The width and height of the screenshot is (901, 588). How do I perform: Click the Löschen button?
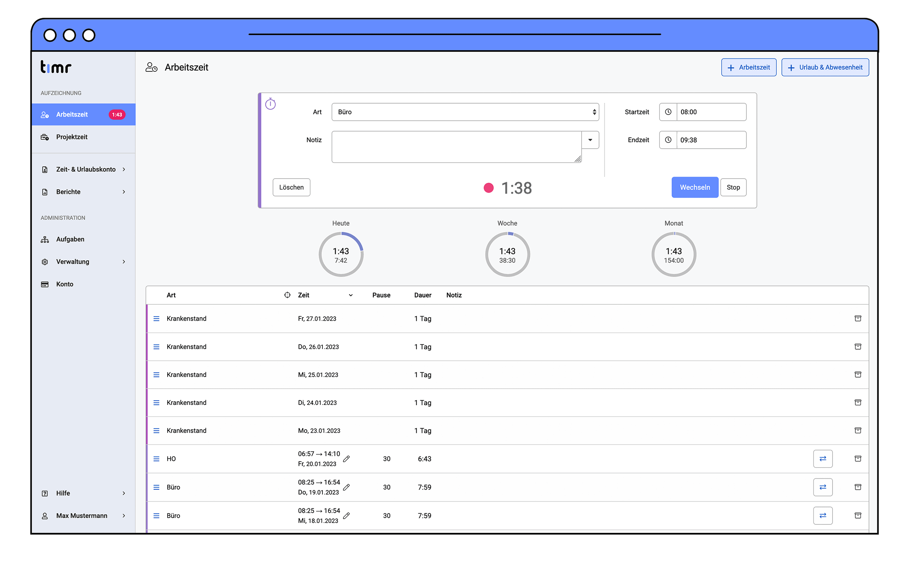(291, 187)
